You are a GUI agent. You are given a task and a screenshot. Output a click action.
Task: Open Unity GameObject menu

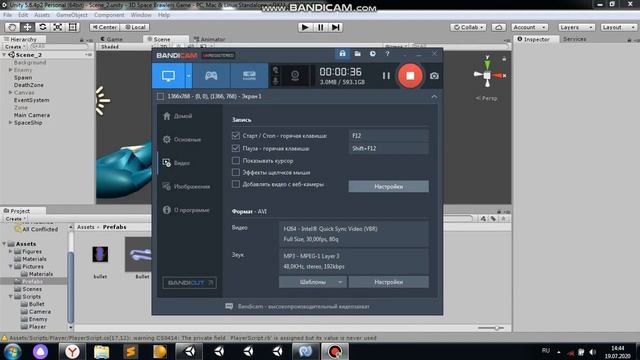[x=72, y=15]
